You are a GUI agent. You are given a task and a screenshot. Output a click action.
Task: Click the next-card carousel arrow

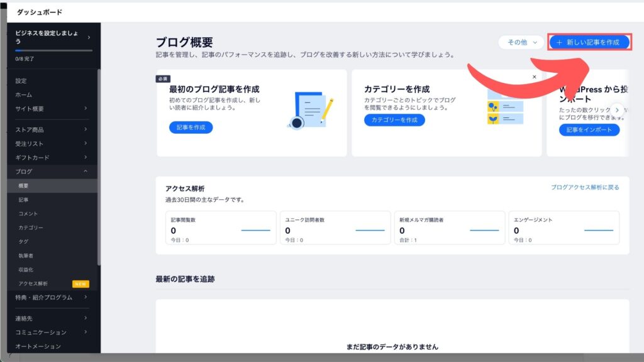coord(617,110)
